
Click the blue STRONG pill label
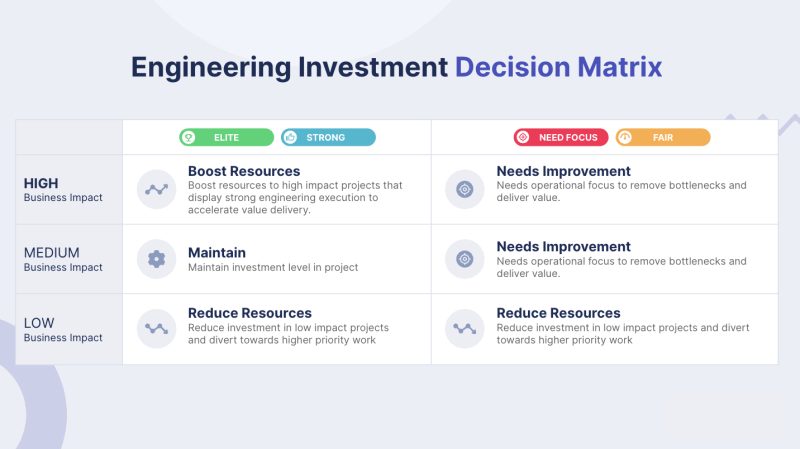click(328, 137)
